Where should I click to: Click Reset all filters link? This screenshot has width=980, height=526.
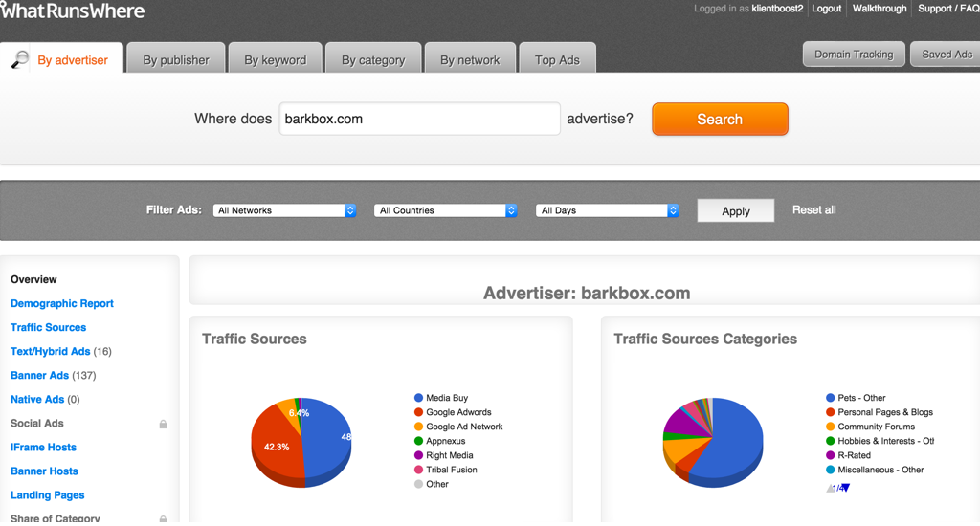tap(813, 209)
